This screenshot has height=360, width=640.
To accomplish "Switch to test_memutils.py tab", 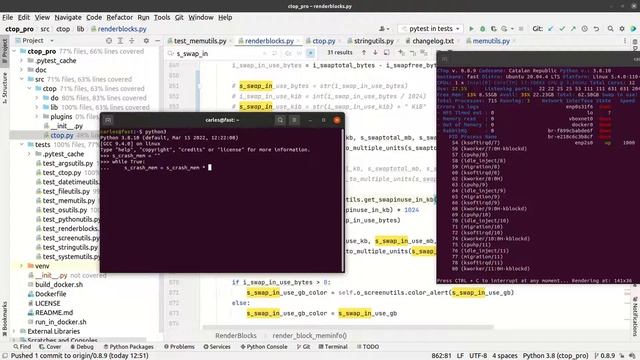I will pos(200,41).
